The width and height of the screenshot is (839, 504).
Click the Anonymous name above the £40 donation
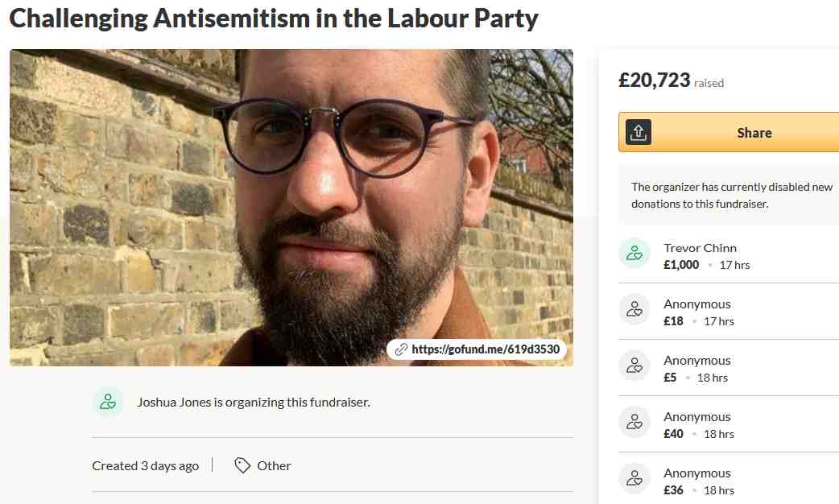[697, 417]
